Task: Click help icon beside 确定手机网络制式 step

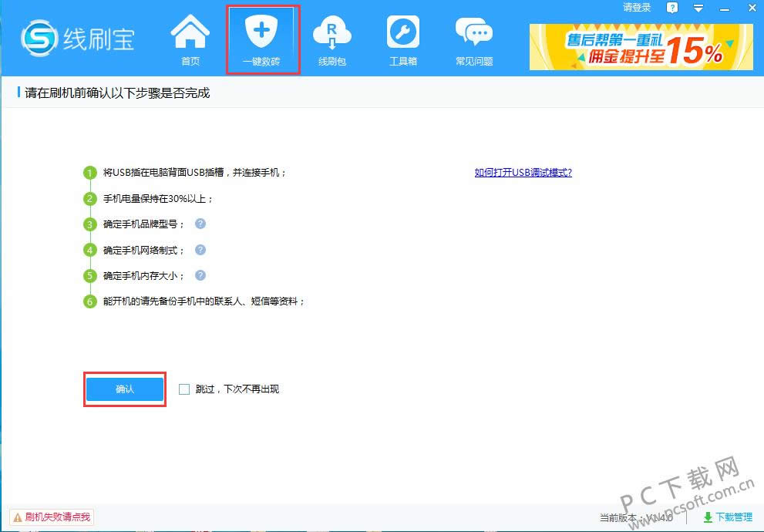Action: point(200,250)
